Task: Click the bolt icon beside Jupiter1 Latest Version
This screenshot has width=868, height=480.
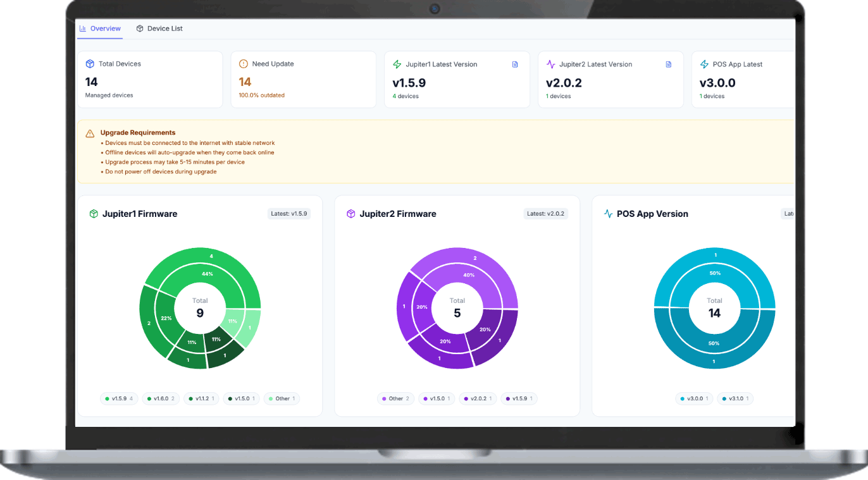Action: click(397, 65)
